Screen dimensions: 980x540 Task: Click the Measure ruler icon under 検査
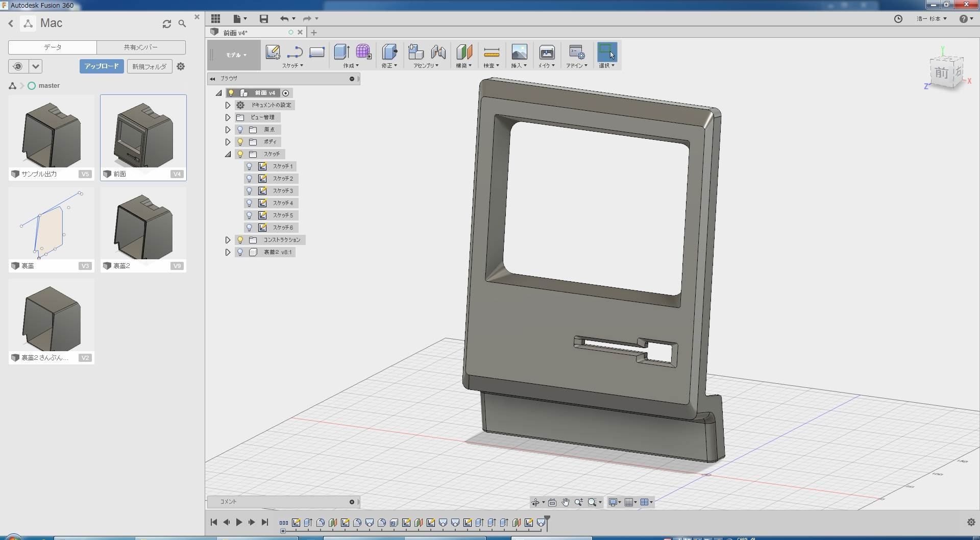click(x=491, y=52)
